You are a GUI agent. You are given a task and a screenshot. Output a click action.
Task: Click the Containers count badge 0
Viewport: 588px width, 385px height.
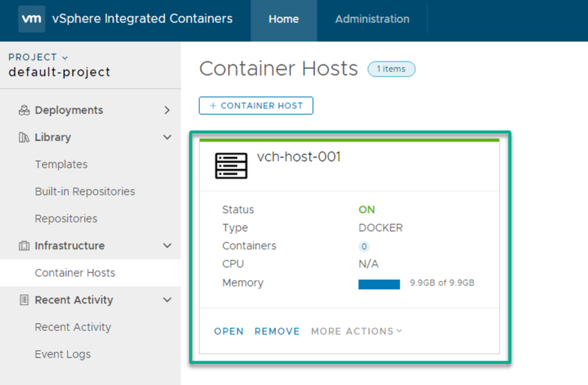point(363,247)
